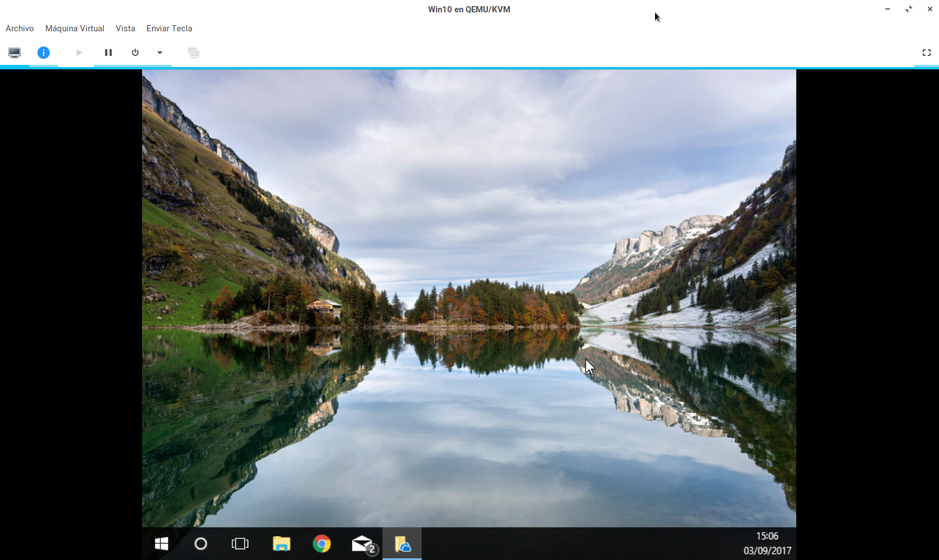The height and width of the screenshot is (560, 939).
Task: Shut down VM with power icon
Action: (135, 53)
